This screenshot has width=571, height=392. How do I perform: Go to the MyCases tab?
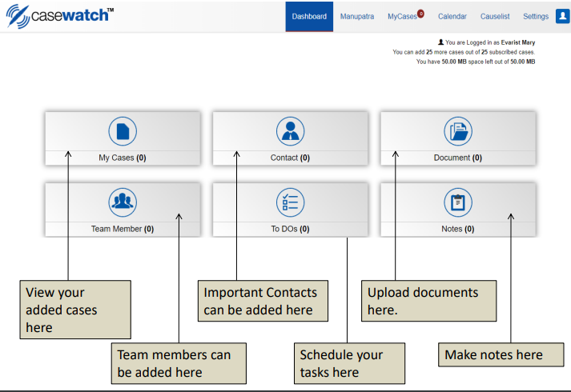click(402, 16)
